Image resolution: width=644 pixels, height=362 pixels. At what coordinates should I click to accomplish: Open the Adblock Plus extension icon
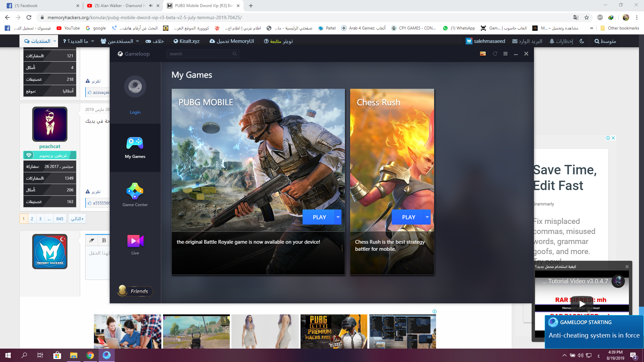(600, 17)
